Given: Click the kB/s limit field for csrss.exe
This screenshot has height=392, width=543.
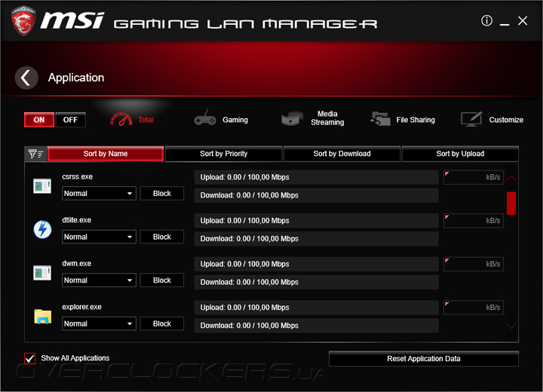Looking at the screenshot, I should coord(474,177).
